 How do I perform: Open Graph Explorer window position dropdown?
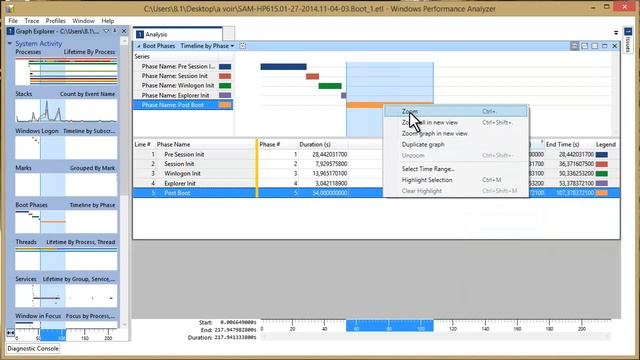[x=107, y=31]
